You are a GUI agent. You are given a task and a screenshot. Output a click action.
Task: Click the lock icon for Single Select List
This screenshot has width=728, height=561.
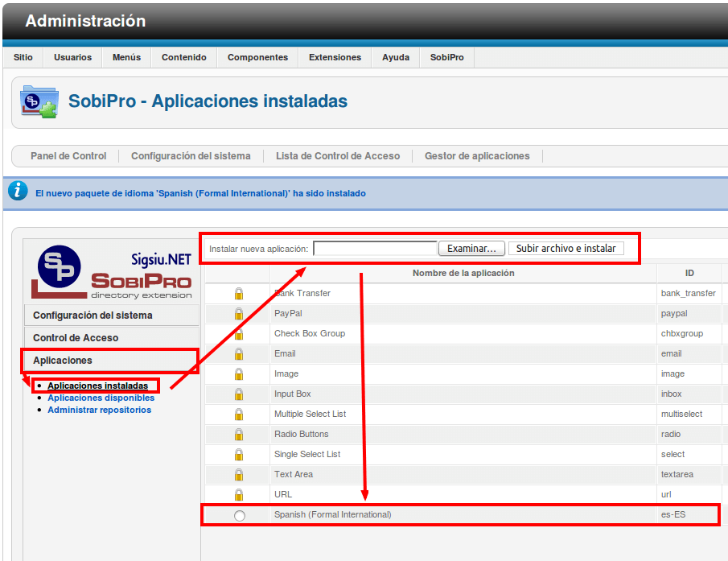239,455
